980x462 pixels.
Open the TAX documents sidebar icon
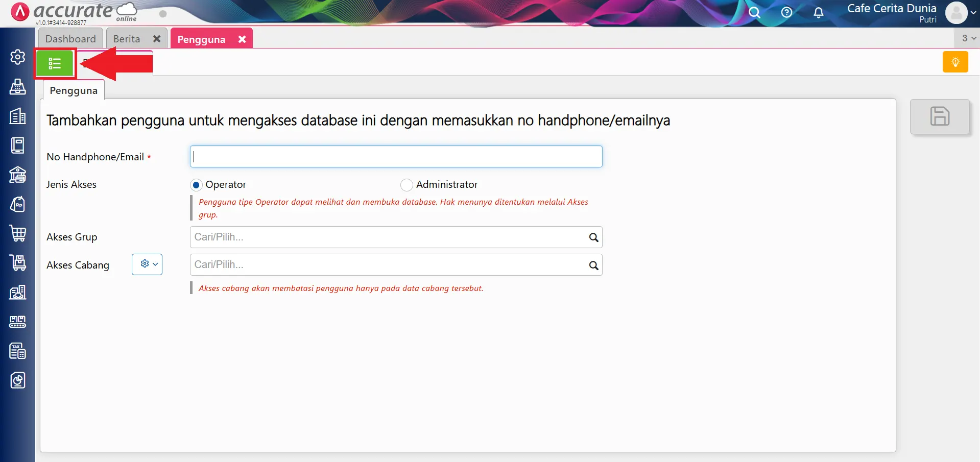click(x=18, y=351)
